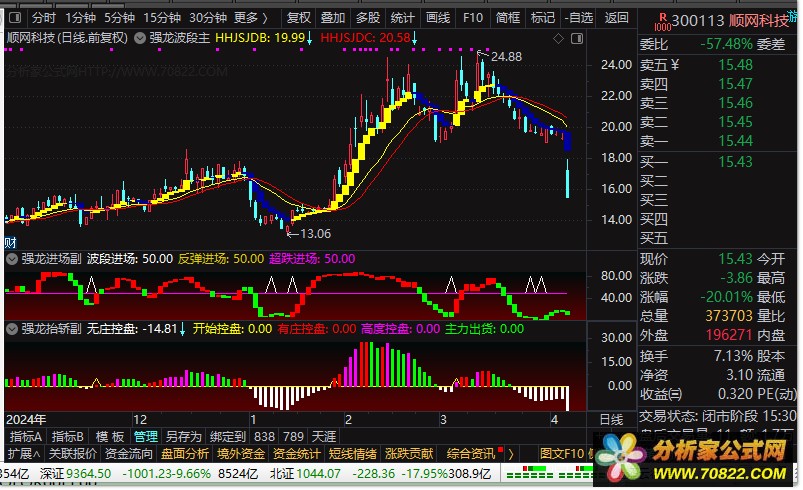Expand the 更多 periods list
Screen dimensions: 803x490
(x=251, y=18)
